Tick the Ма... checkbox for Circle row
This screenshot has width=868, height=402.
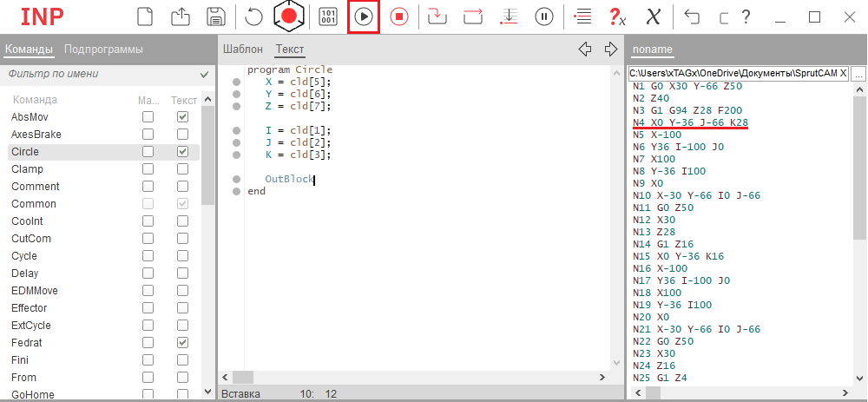(x=148, y=152)
